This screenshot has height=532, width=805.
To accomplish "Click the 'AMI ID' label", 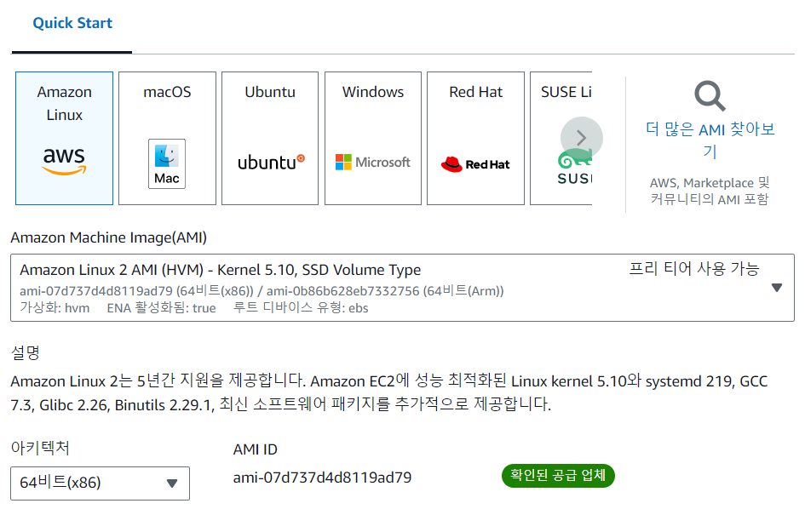I will coord(256,449).
